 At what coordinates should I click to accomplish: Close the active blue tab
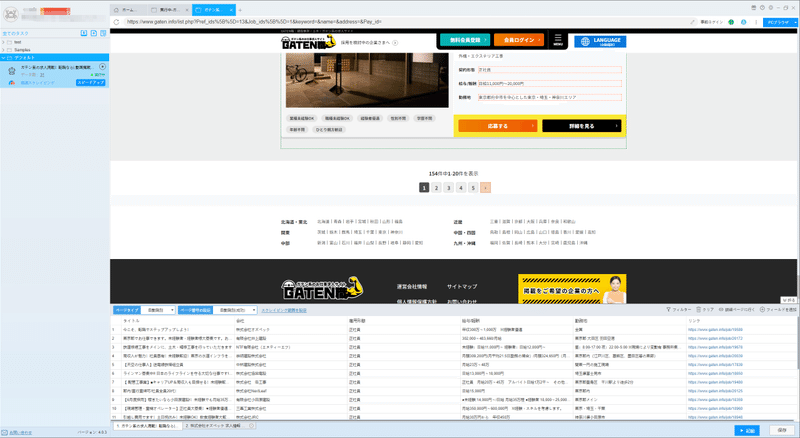[232, 10]
